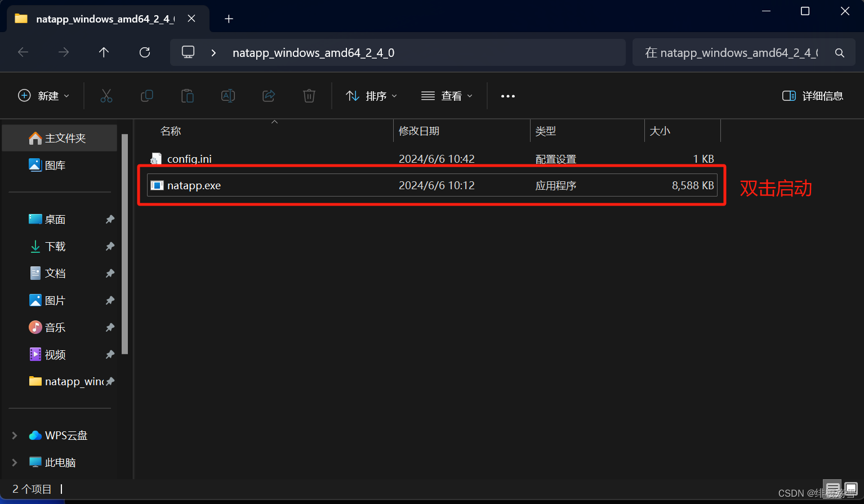Click the Paste clipboard icon
This screenshot has width=864, height=504.
click(x=188, y=96)
